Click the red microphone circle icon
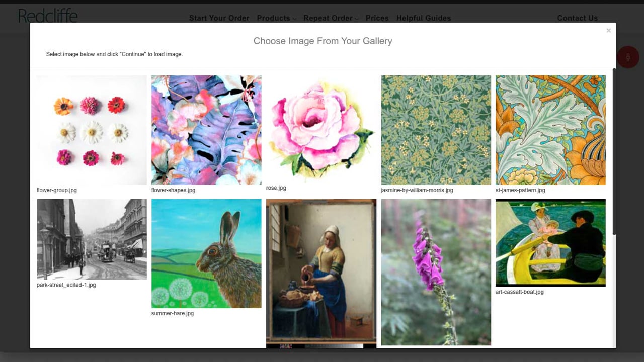This screenshot has width=644, height=362. click(x=628, y=58)
